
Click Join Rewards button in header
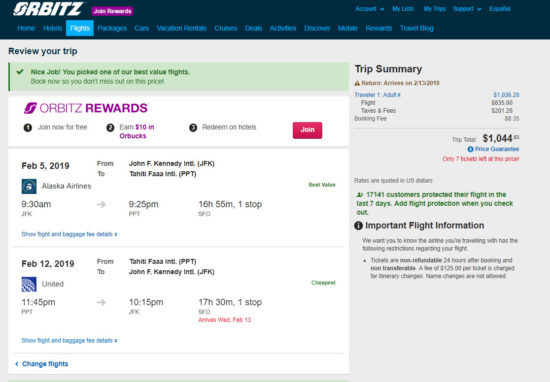point(112,11)
